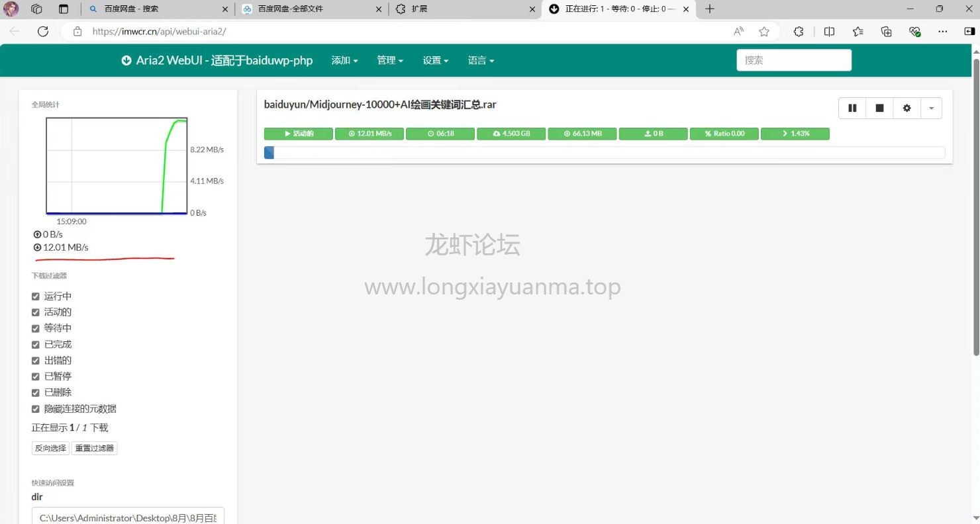
Task: Open the 设置 dropdown menu
Action: (x=436, y=60)
